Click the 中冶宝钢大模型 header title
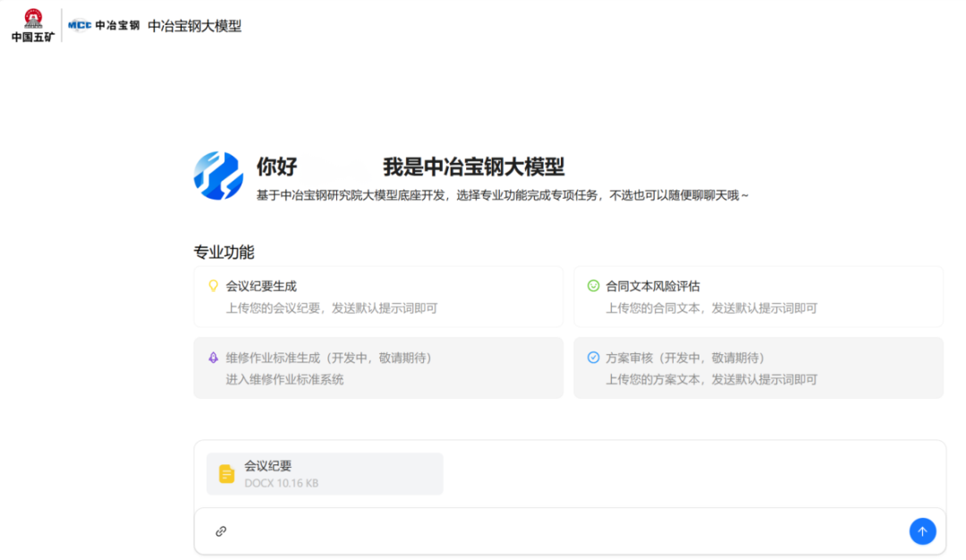Screen dimensions: 966x560 [x=195, y=26]
